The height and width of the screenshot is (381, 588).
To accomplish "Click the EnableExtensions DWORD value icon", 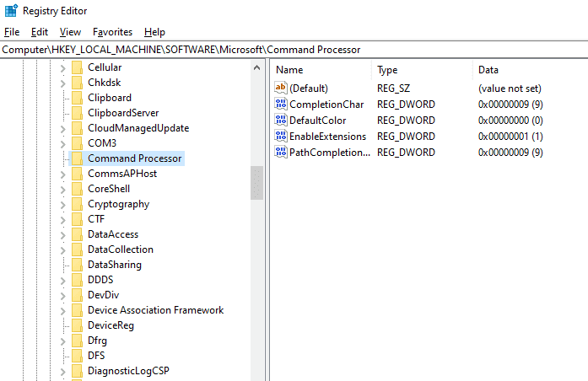I will [x=281, y=136].
